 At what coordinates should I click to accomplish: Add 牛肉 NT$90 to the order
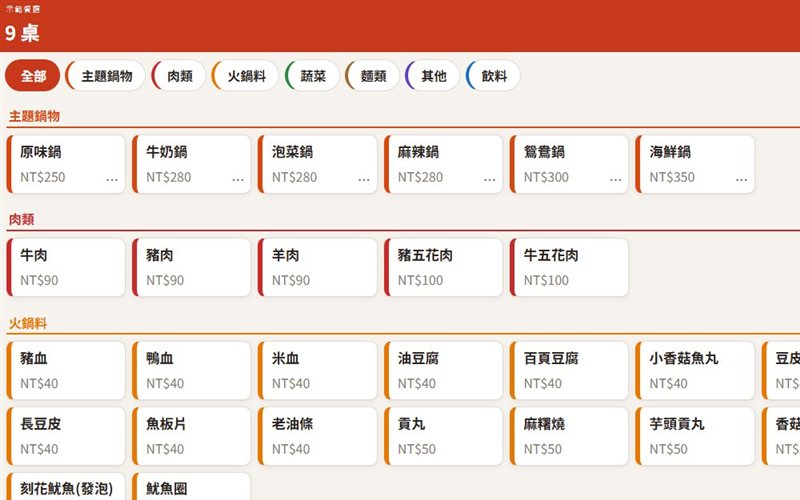[x=66, y=267]
